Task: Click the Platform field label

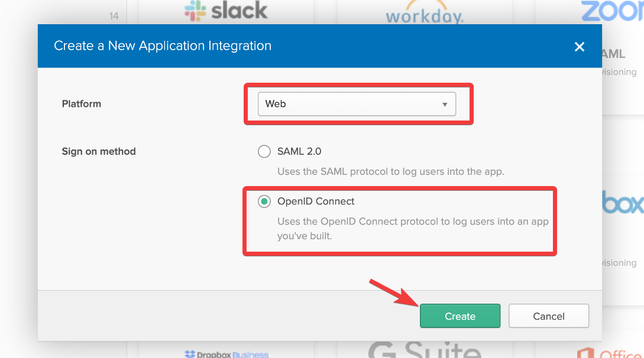Action: pyautogui.click(x=82, y=104)
